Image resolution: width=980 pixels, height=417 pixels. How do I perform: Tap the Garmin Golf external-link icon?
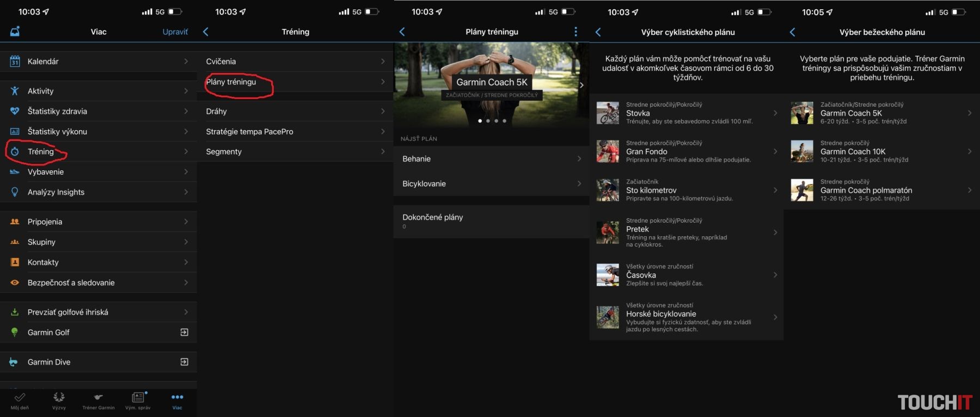point(184,333)
